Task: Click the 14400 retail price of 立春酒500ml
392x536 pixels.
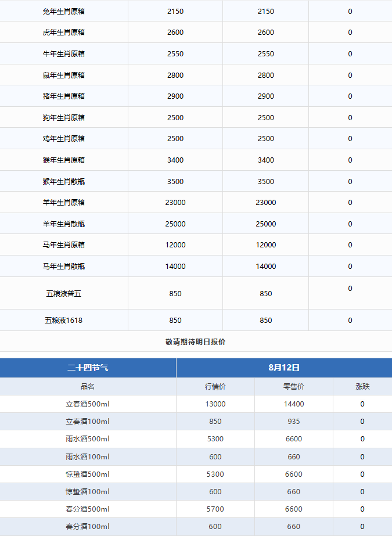Action: coord(294,404)
